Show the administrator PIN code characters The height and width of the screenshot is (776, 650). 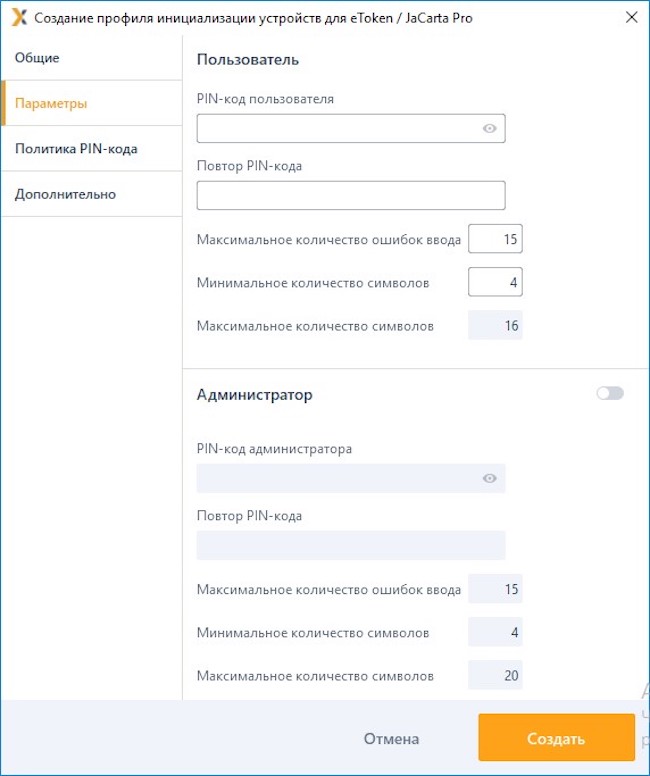pyautogui.click(x=490, y=478)
